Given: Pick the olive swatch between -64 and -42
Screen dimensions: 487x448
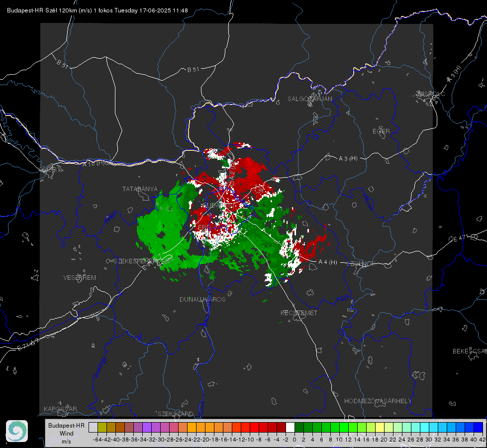Looking at the screenshot, I should point(102,427).
